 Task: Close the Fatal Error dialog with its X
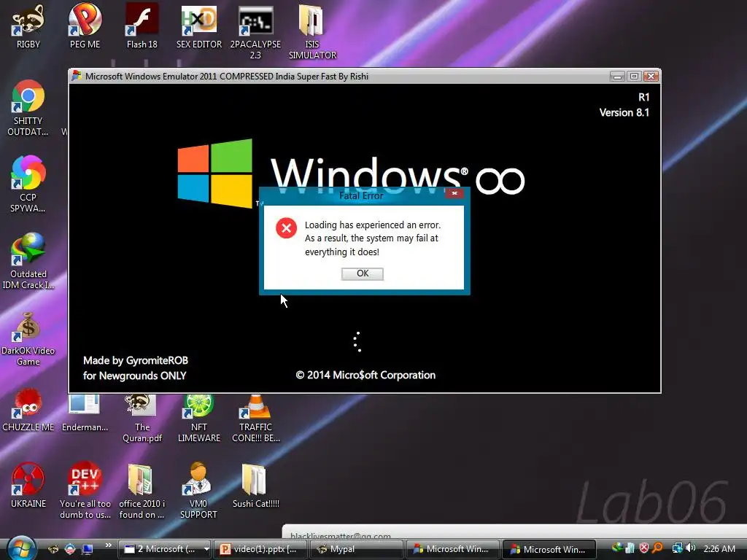click(454, 192)
